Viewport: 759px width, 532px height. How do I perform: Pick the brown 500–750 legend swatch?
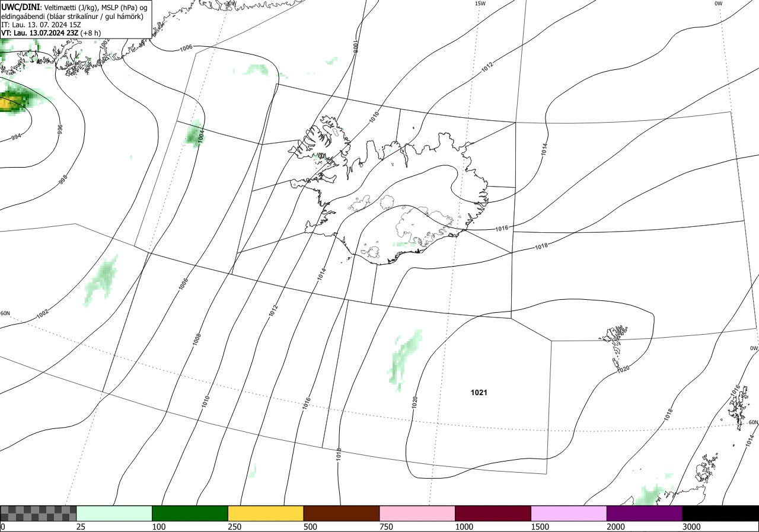(x=342, y=513)
